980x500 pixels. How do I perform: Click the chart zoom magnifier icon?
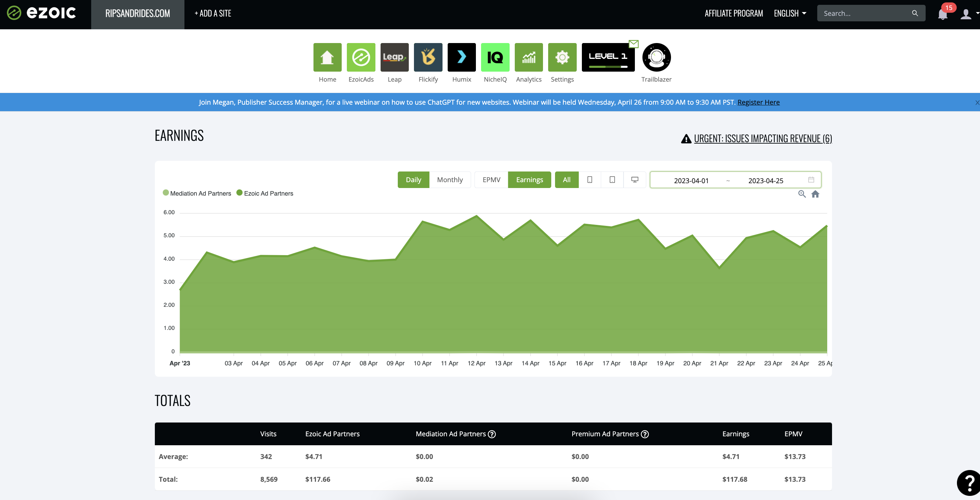801,194
